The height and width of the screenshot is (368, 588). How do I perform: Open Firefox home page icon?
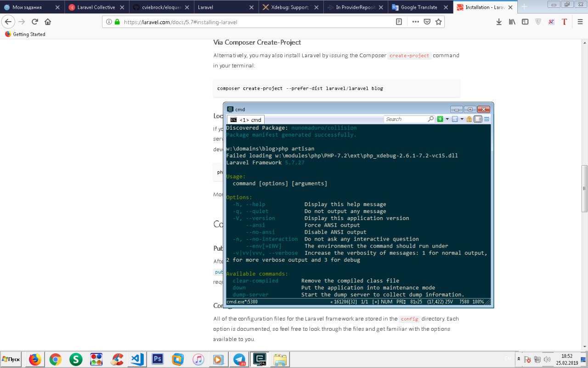click(x=48, y=22)
